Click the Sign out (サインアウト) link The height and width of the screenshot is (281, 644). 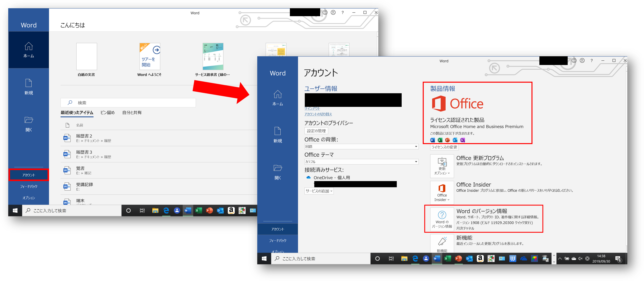(x=312, y=109)
